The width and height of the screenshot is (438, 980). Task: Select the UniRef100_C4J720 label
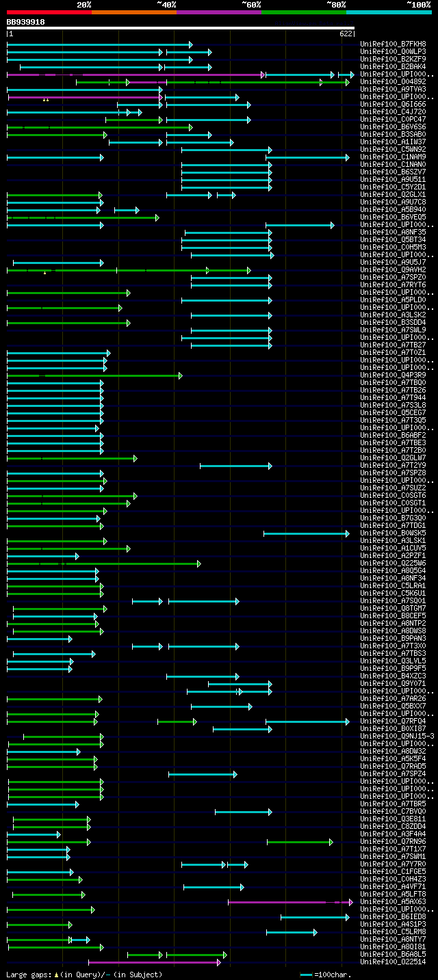pos(393,112)
